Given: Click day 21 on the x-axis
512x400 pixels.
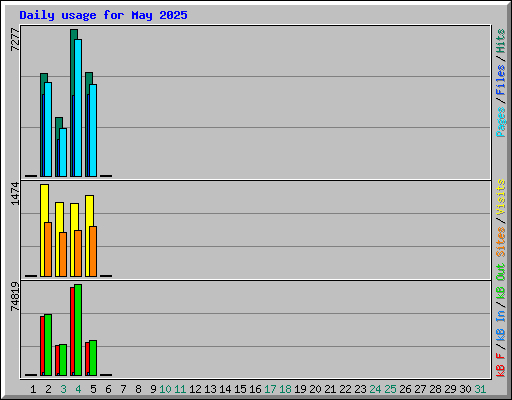Looking at the screenshot, I should 330,389.
